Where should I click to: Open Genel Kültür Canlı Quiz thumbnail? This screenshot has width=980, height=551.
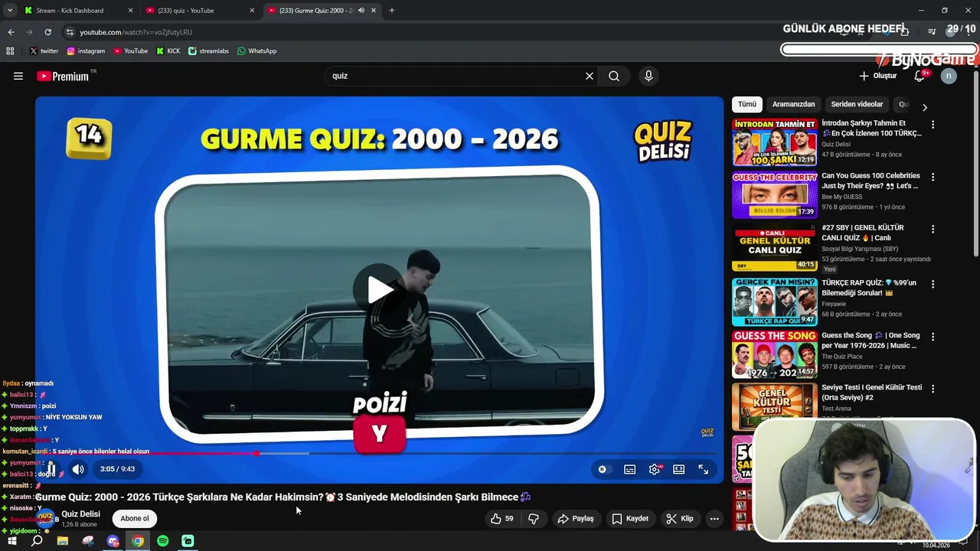[775, 248]
